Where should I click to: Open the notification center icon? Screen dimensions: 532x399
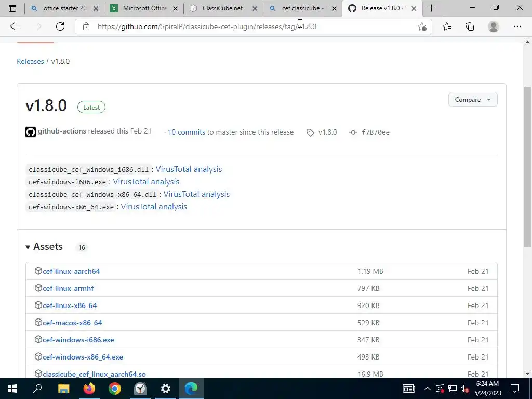pos(515,389)
